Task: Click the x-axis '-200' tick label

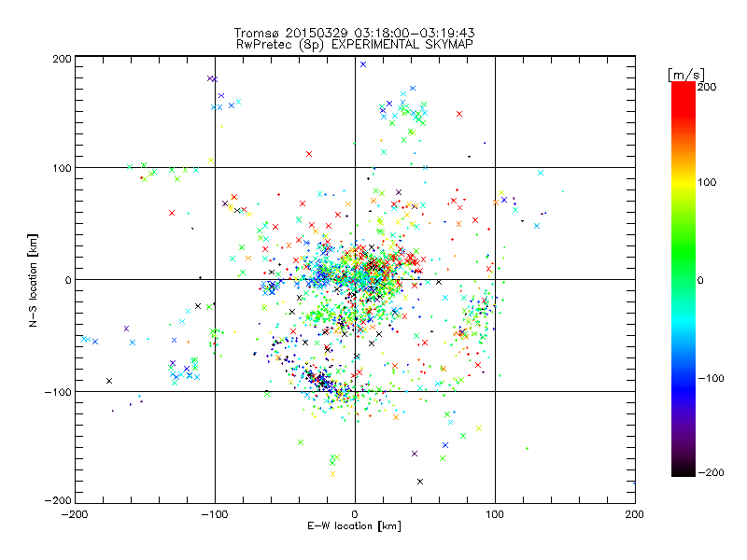Action: click(75, 514)
